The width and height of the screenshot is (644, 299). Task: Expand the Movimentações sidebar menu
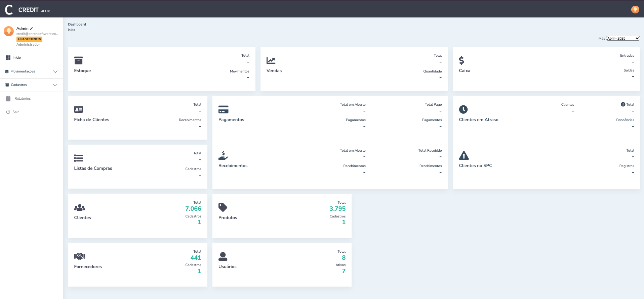[x=31, y=71]
